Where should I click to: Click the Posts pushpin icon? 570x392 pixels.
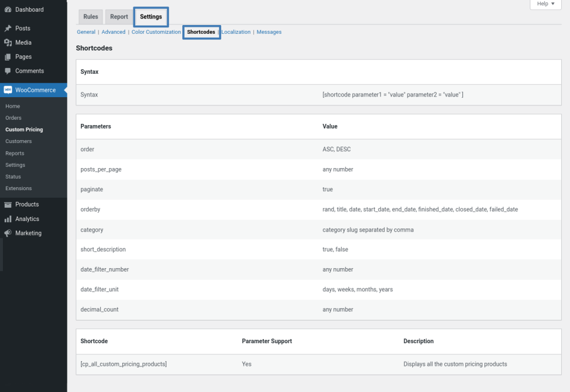click(8, 28)
